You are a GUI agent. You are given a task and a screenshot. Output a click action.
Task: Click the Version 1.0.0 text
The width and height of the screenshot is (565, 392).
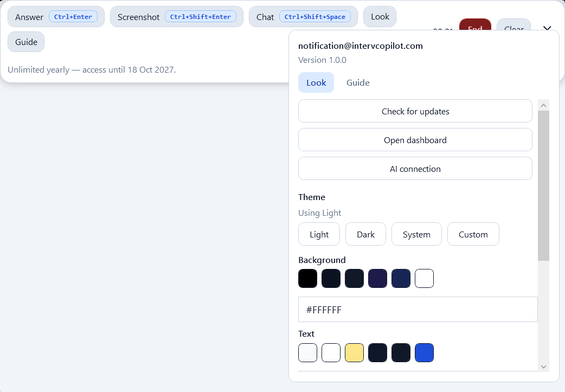click(322, 60)
